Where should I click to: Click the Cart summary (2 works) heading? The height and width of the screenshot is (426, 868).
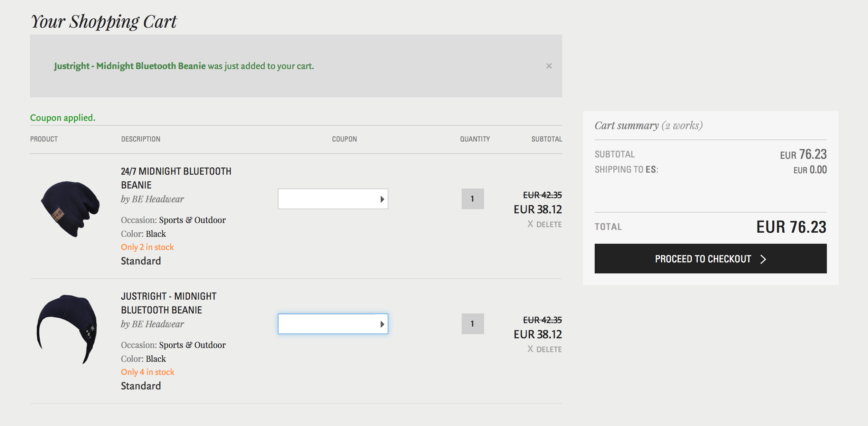pyautogui.click(x=649, y=125)
